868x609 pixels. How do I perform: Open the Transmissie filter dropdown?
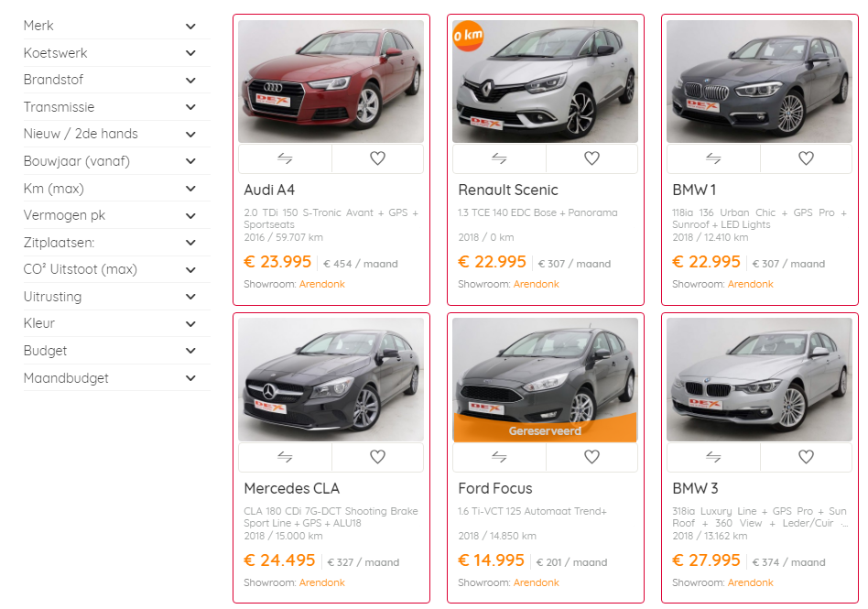tap(190, 107)
